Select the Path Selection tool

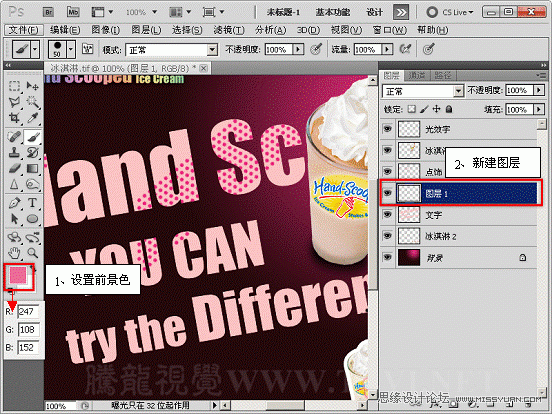(14, 219)
